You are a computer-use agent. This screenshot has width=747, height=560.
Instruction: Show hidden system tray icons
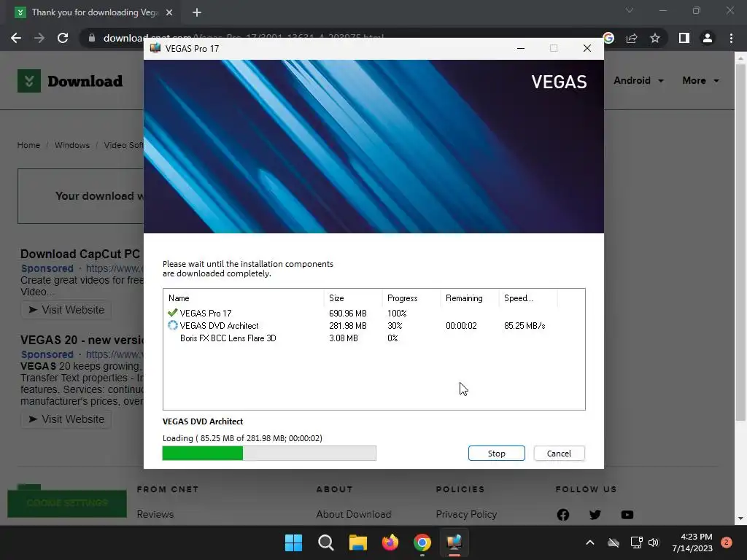[589, 542]
